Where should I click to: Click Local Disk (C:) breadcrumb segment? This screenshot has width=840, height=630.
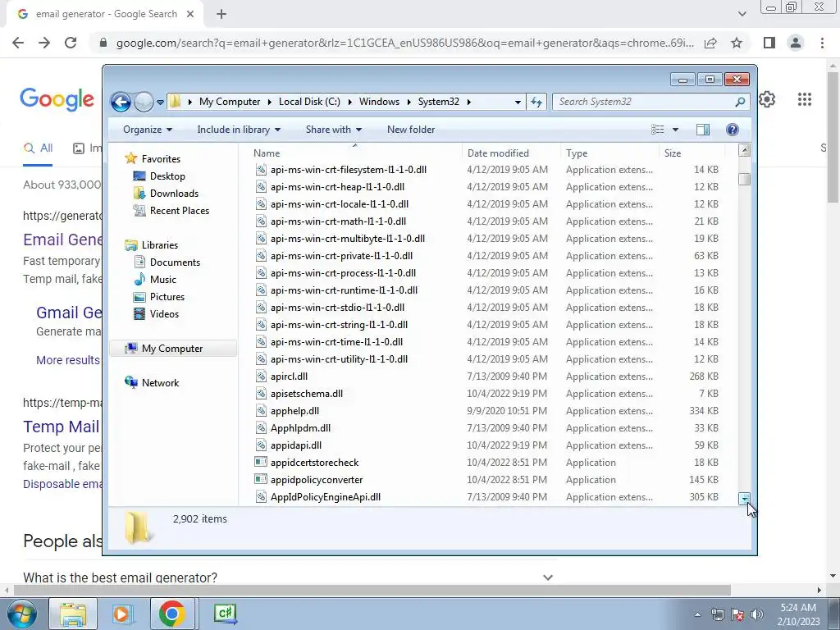point(309,102)
